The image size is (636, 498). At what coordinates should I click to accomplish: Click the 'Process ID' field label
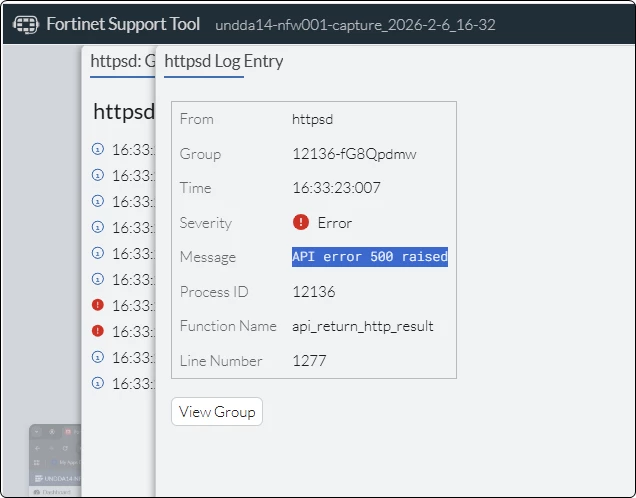[214, 292]
